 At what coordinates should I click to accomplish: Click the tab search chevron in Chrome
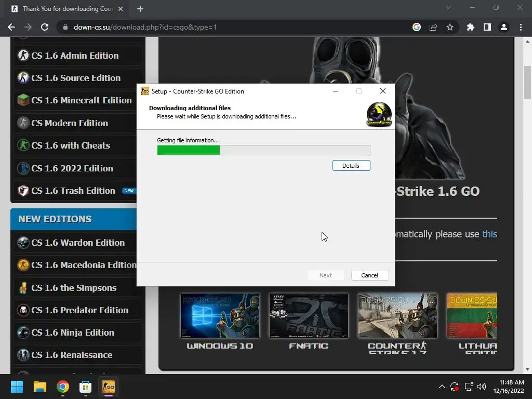tap(448, 7)
